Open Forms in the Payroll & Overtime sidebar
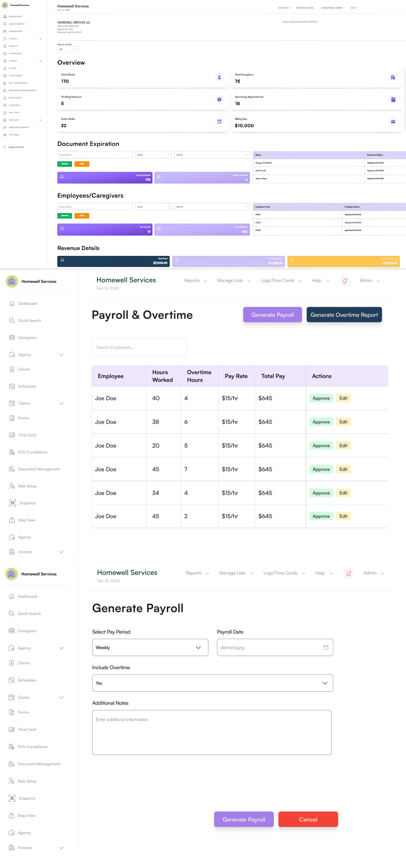 (19, 418)
